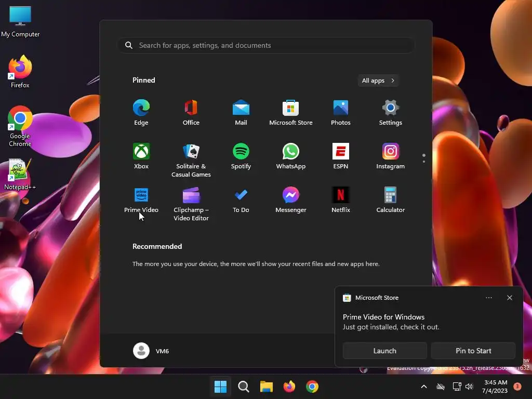Dismiss the Microsoft Store notification

point(510,298)
